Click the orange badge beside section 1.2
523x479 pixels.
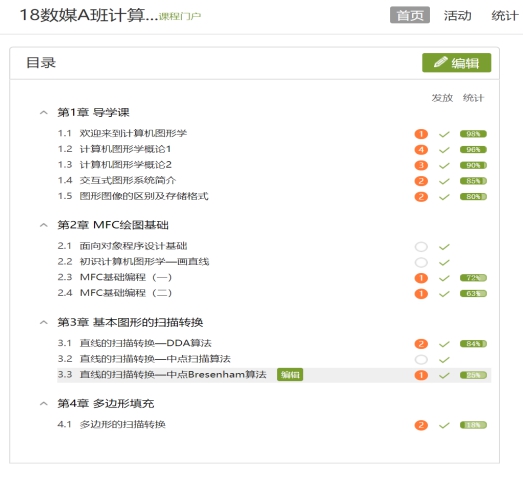pyautogui.click(x=421, y=150)
